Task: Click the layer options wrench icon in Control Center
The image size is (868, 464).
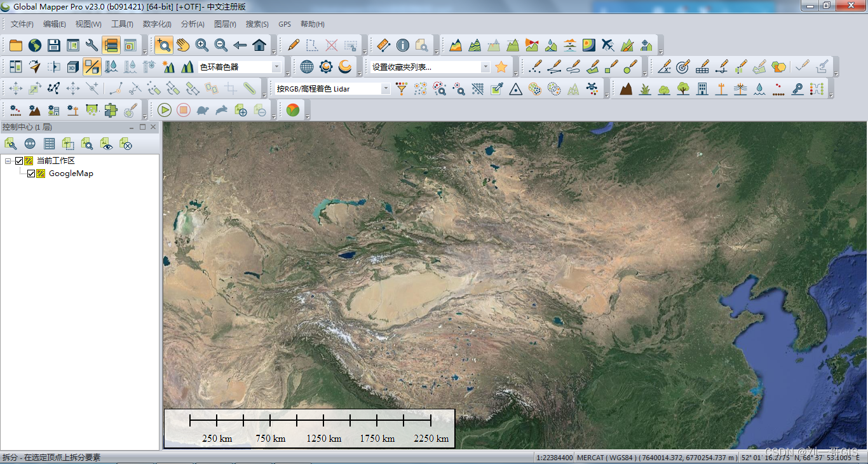Action: (11, 144)
